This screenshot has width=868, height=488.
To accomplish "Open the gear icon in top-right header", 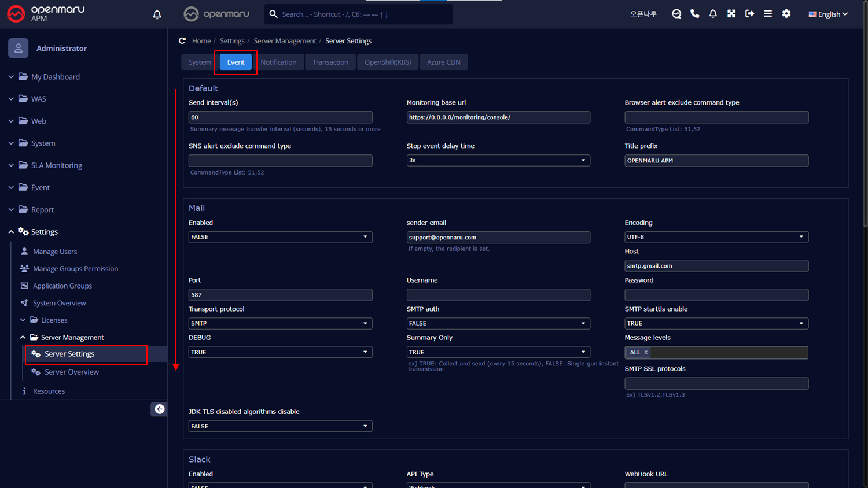I will [x=786, y=14].
